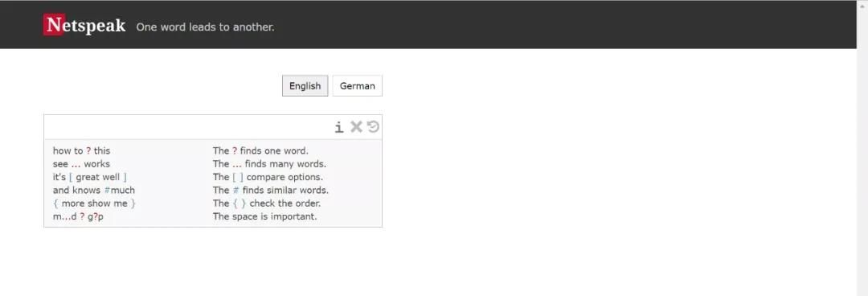Click "The { } check the order." text
The height and width of the screenshot is (296, 868).
point(266,203)
